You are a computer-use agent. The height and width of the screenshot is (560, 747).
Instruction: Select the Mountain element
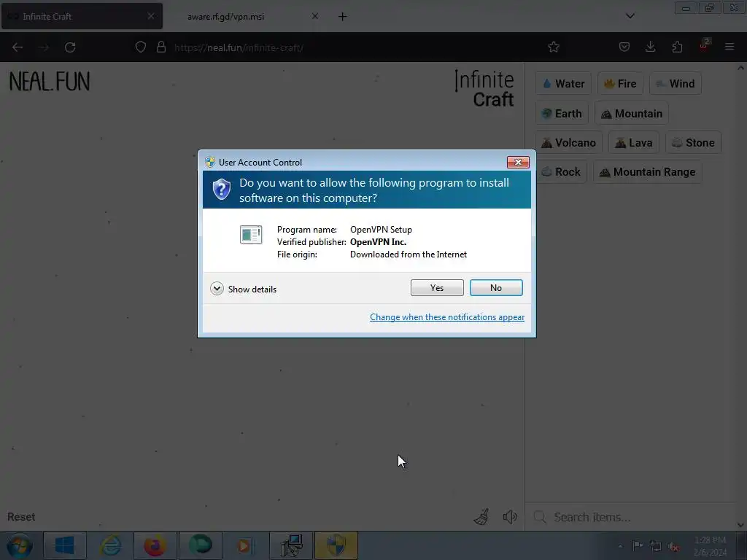[632, 114]
